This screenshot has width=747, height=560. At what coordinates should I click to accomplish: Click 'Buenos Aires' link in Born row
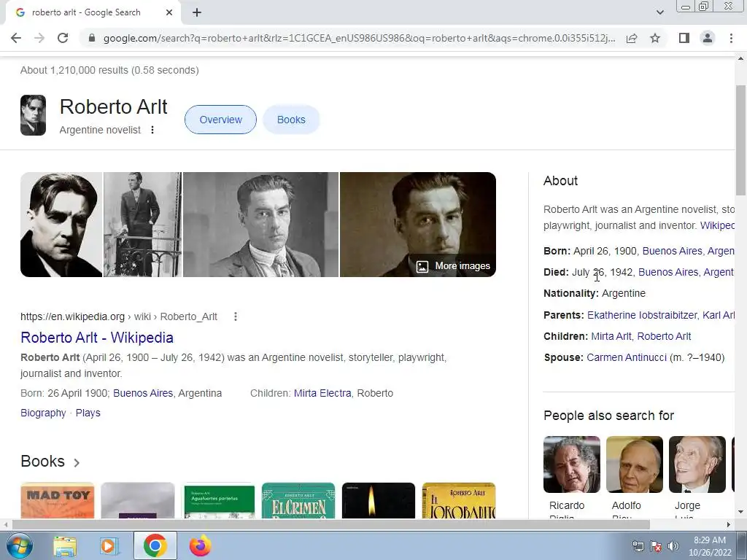[x=672, y=251]
